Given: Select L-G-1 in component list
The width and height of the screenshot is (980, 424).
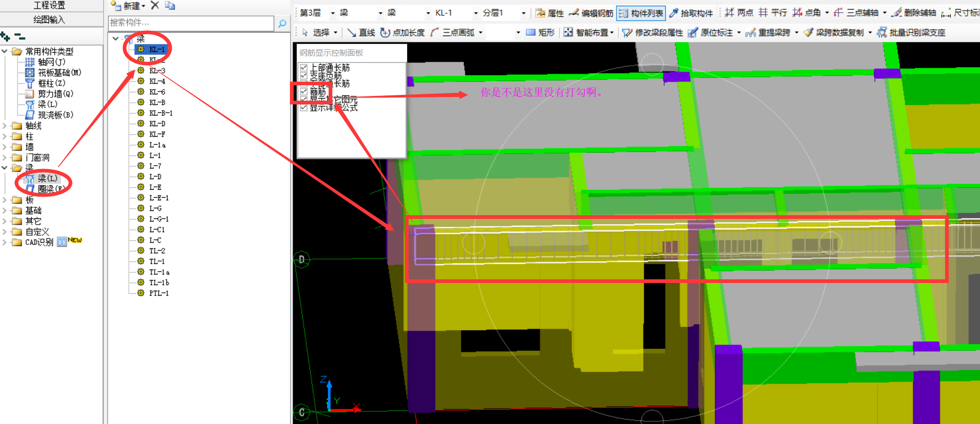Looking at the screenshot, I should point(158,219).
